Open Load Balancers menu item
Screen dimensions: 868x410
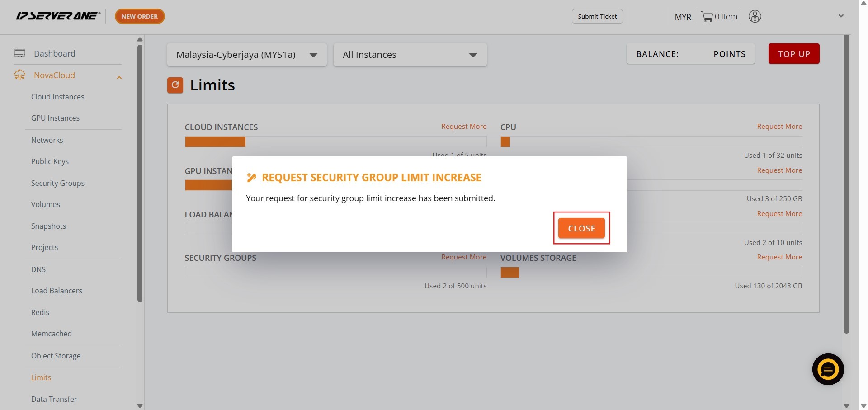57,291
